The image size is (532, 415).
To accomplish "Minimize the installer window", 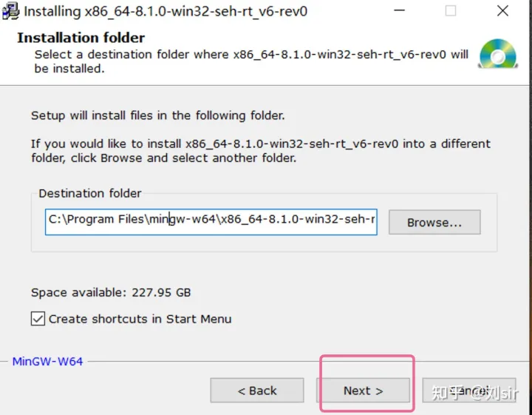I will click(x=399, y=12).
